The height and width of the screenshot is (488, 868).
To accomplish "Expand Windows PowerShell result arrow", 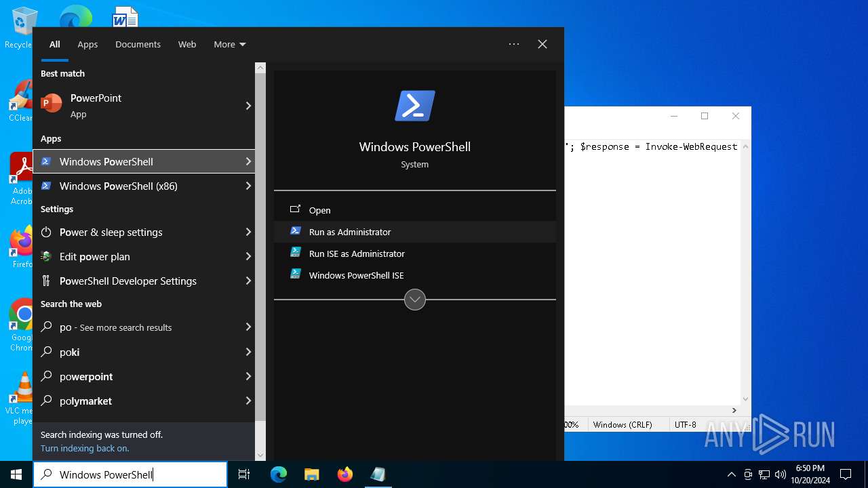I will [x=248, y=161].
